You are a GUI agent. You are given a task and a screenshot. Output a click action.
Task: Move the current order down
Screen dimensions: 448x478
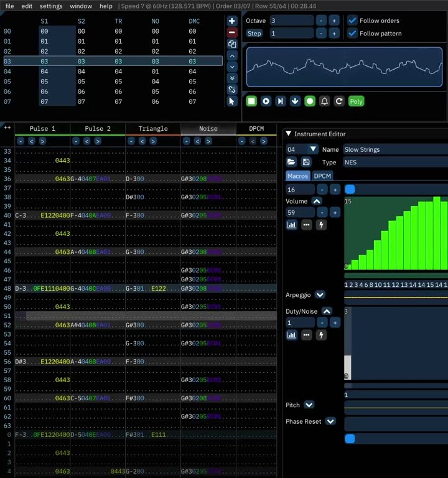232,67
